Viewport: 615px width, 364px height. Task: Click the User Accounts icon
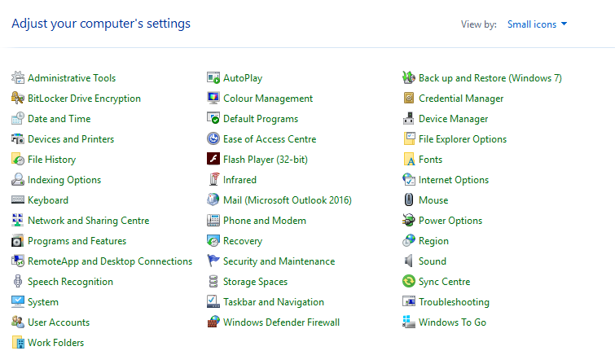point(18,322)
